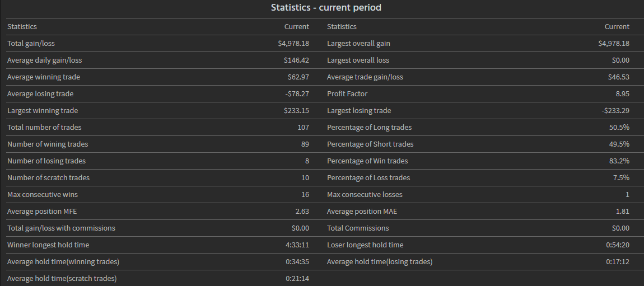
Task: Click the left Current column header
Action: [x=297, y=27]
